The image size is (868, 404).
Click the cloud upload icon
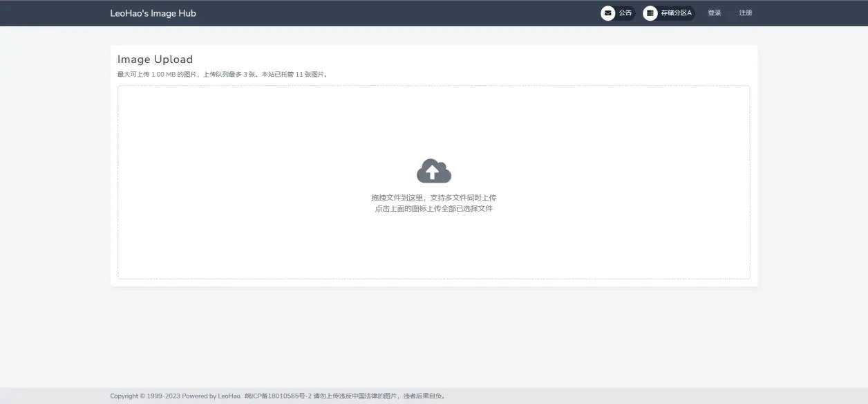(434, 171)
